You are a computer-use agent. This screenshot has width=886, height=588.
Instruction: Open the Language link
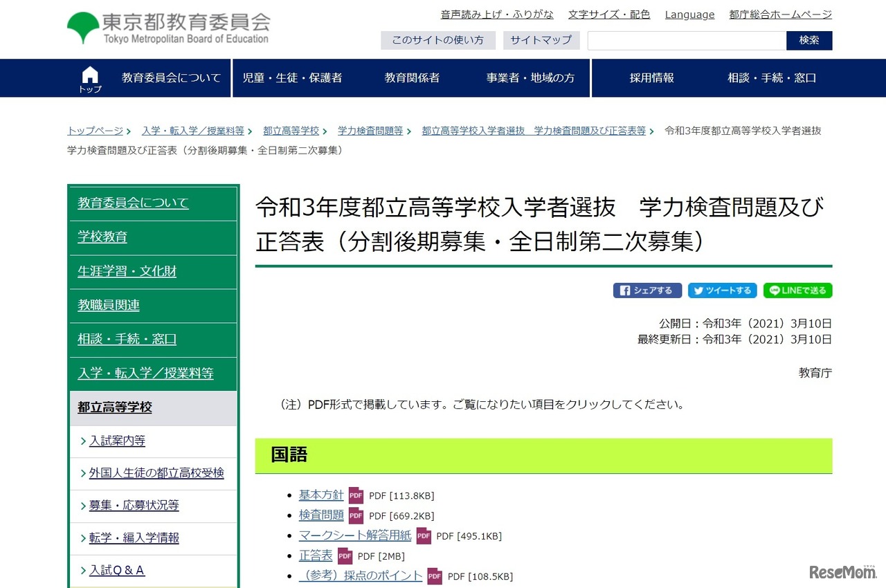point(689,15)
